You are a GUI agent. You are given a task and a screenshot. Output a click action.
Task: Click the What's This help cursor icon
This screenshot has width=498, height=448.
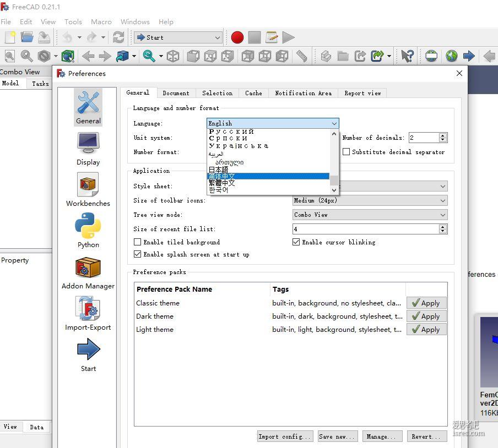pos(408,56)
